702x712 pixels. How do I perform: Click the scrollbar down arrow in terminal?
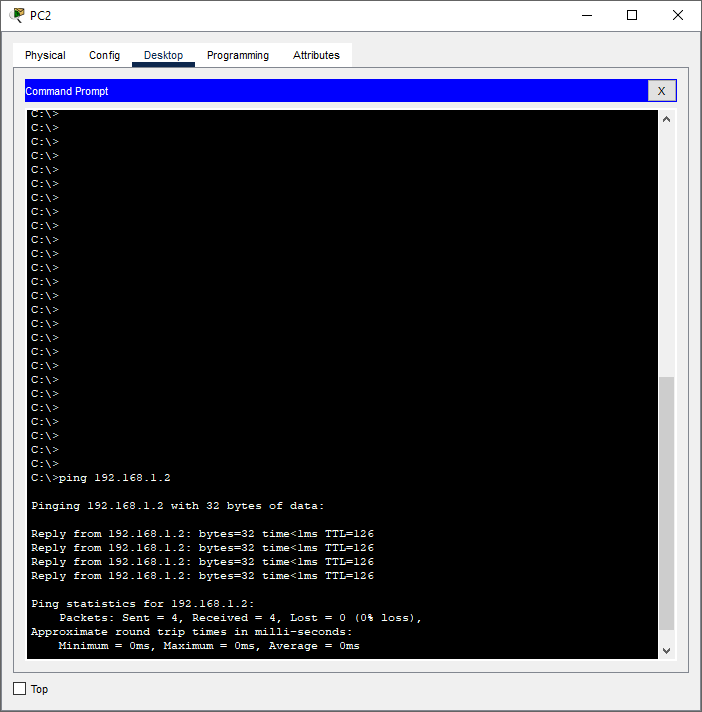(x=667, y=650)
